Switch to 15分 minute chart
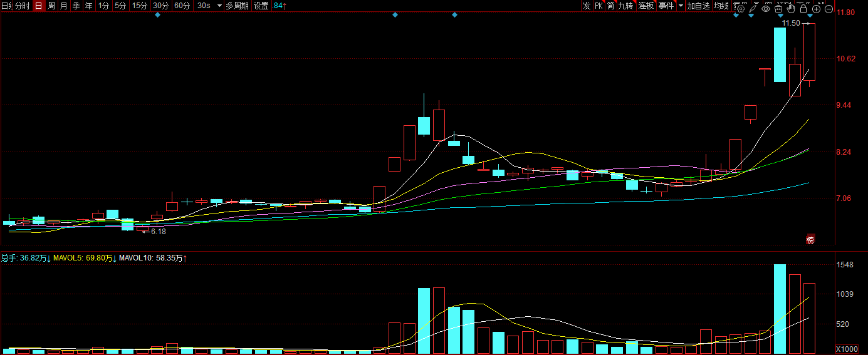The height and width of the screenshot is (355, 868). [140, 6]
